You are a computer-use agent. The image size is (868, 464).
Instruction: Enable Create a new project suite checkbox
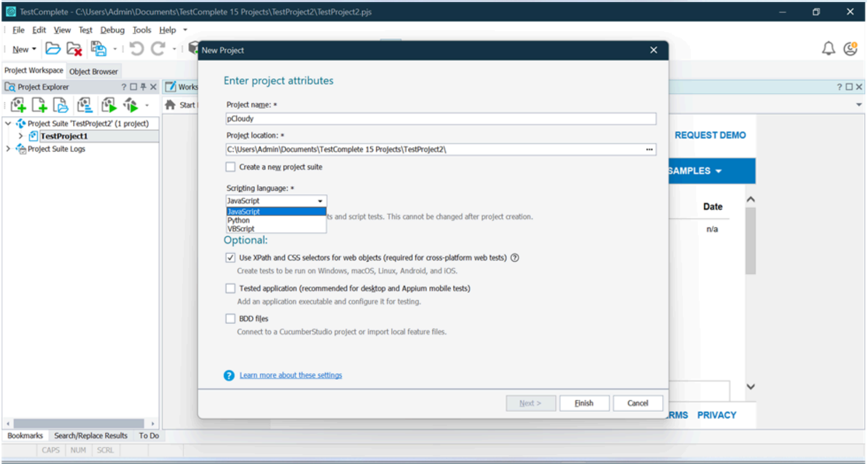click(x=231, y=167)
